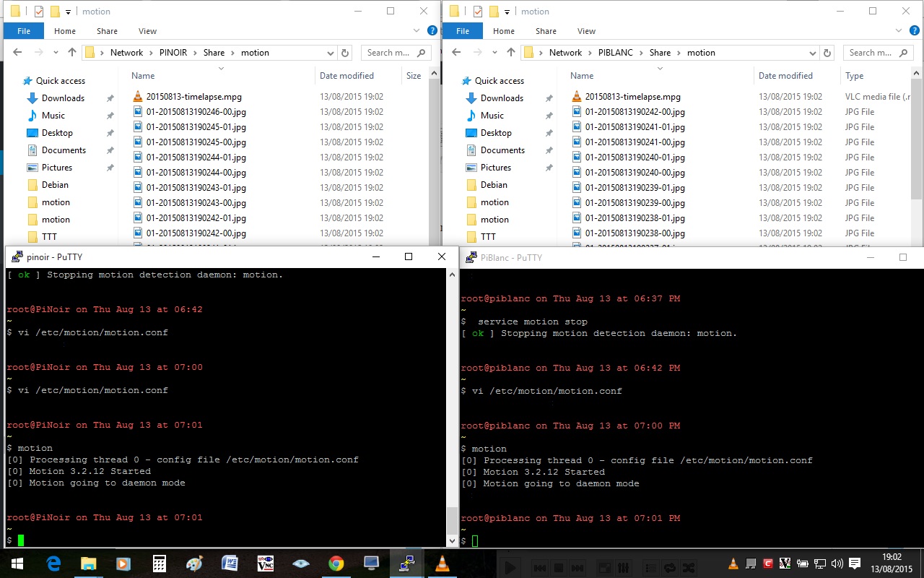
Task: Open the Calculator taskbar icon
Action: [x=160, y=564]
